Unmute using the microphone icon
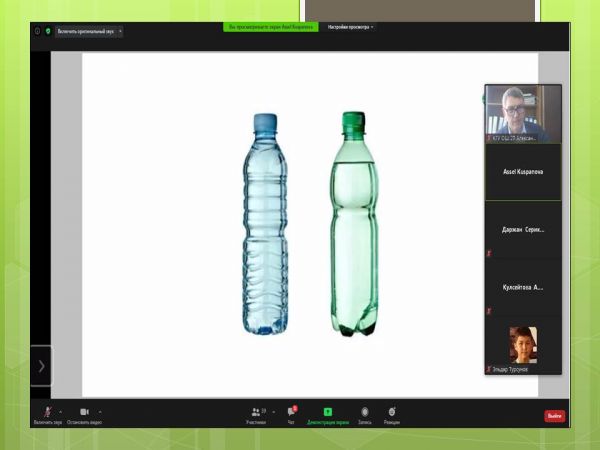This screenshot has height=450, width=600. [x=46, y=412]
